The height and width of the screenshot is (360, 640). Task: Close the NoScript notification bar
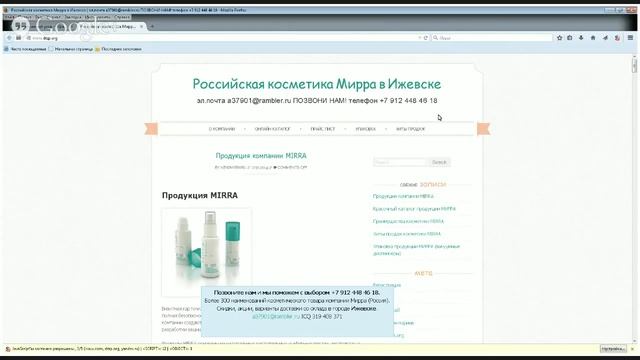(x=632, y=349)
